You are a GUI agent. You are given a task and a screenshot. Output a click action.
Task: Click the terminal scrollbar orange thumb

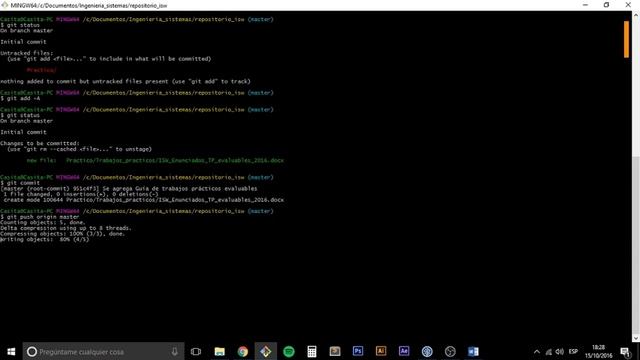pyautogui.click(x=627, y=39)
